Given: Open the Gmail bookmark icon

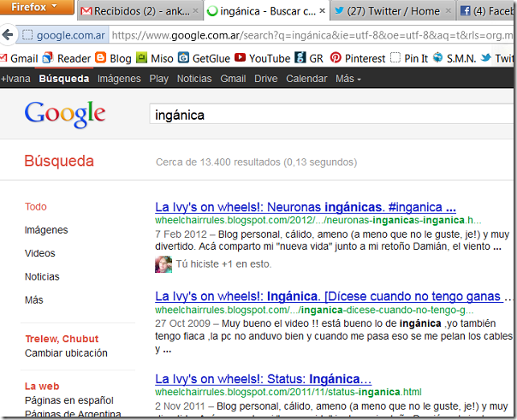Looking at the screenshot, I should [3, 58].
